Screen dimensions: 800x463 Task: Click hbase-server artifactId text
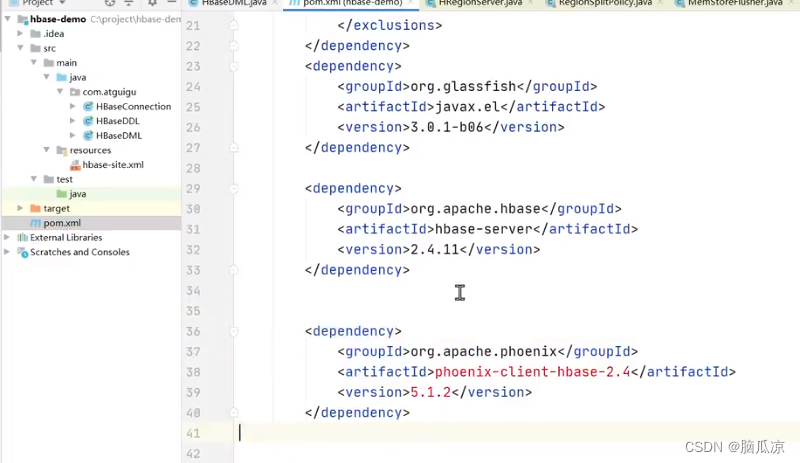click(x=484, y=229)
